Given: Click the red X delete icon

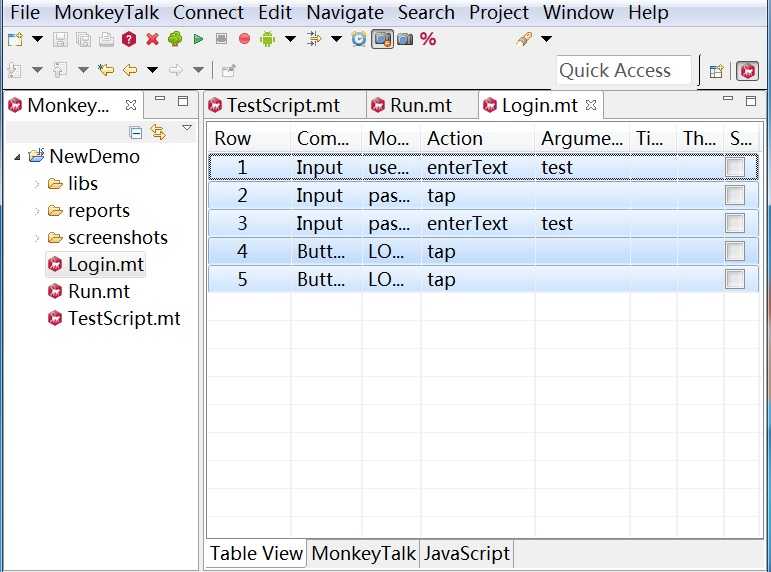Looking at the screenshot, I should 152,39.
